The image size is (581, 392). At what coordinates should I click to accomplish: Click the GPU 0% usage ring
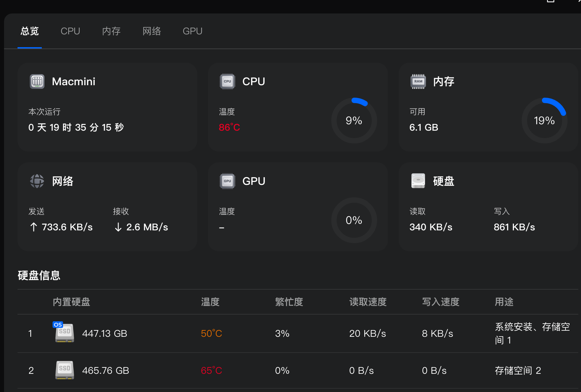[354, 220]
